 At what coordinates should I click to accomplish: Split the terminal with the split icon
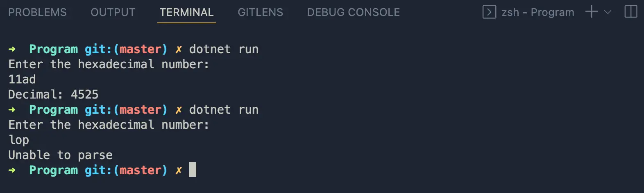click(631, 11)
